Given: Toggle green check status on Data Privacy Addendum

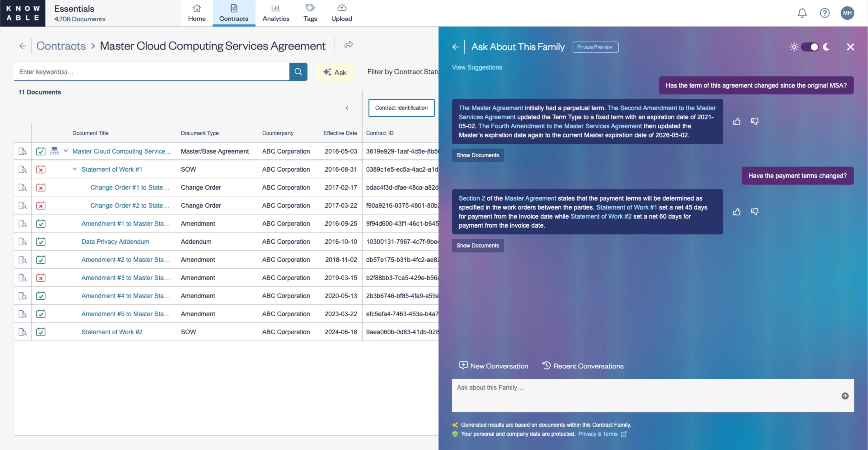Looking at the screenshot, I should 41,242.
